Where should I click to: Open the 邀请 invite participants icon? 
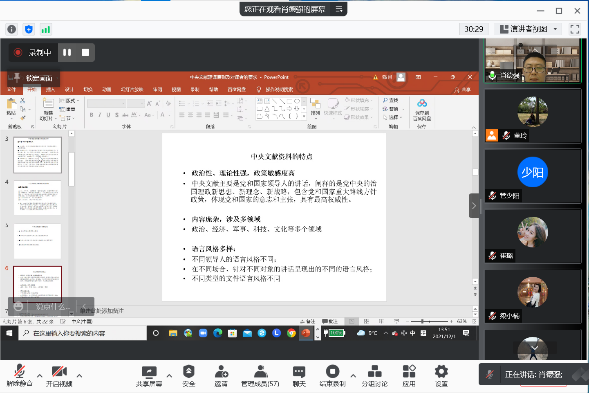click(x=221, y=372)
